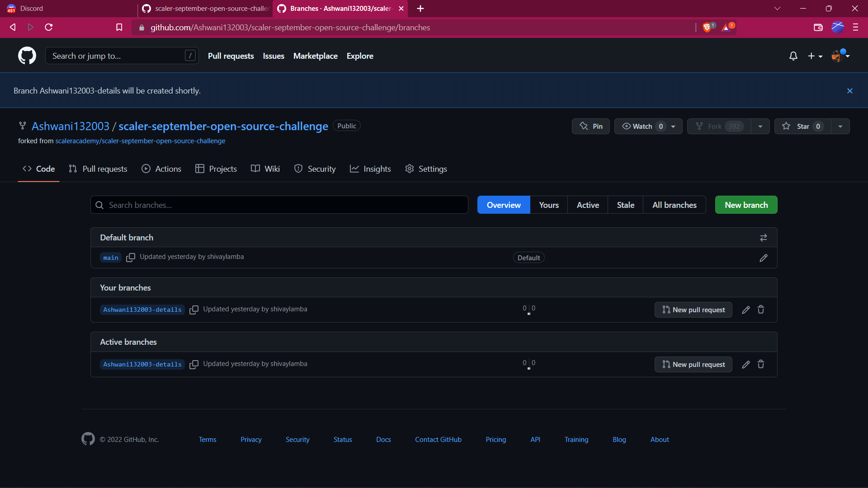Open the scaleracademy upstream repository link
The width and height of the screenshot is (868, 488).
(140, 141)
